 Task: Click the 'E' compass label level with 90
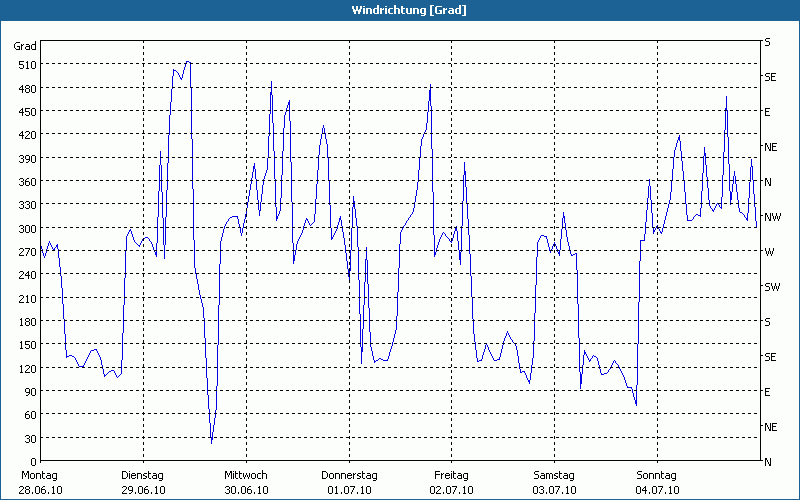[x=767, y=392]
